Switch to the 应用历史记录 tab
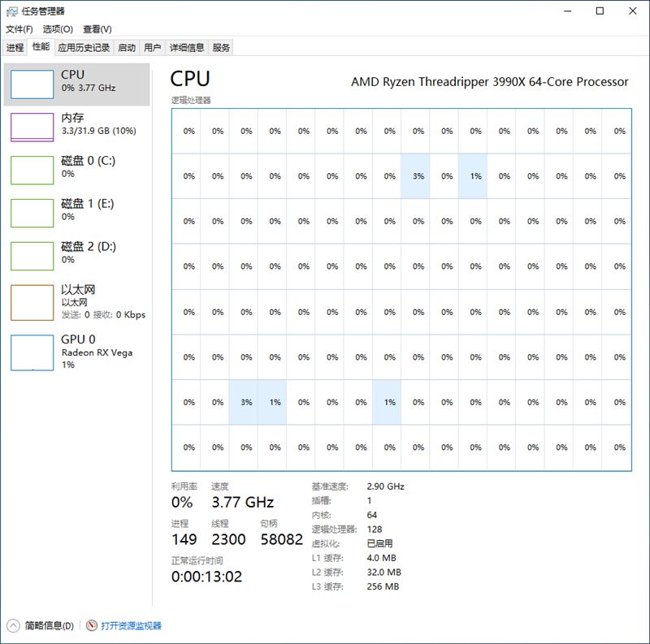Screen dimensions: 650x644 tap(84, 48)
